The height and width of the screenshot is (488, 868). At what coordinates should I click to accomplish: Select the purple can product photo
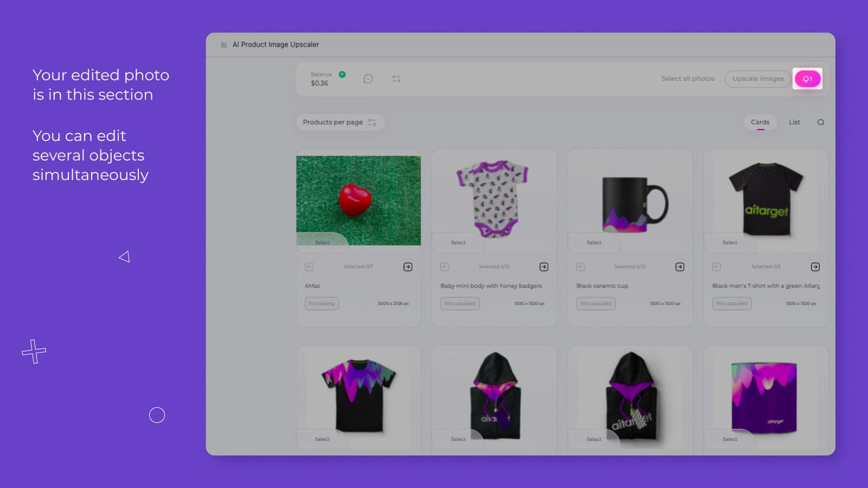pyautogui.click(x=730, y=439)
